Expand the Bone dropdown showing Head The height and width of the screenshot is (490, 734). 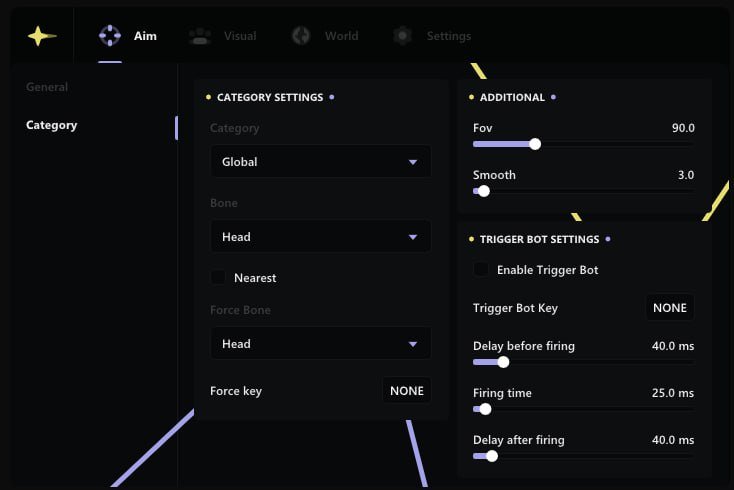point(320,237)
